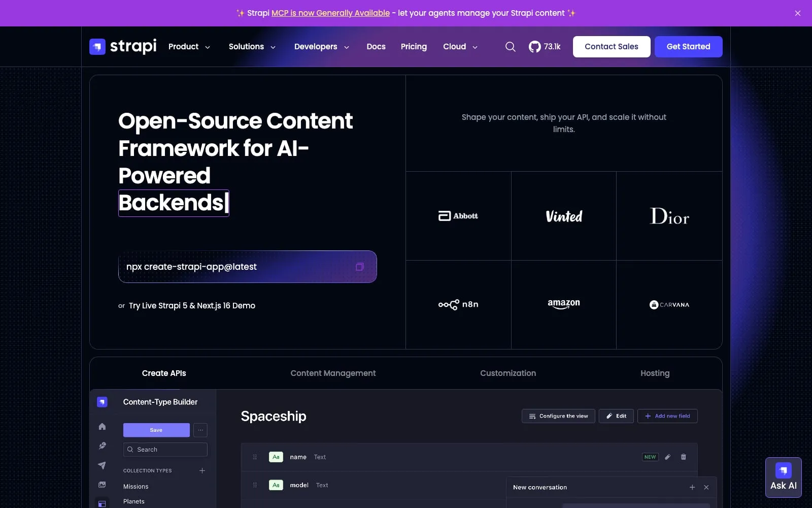Click the NEW badge on the name field
Image resolution: width=812 pixels, height=508 pixels.
pos(650,457)
